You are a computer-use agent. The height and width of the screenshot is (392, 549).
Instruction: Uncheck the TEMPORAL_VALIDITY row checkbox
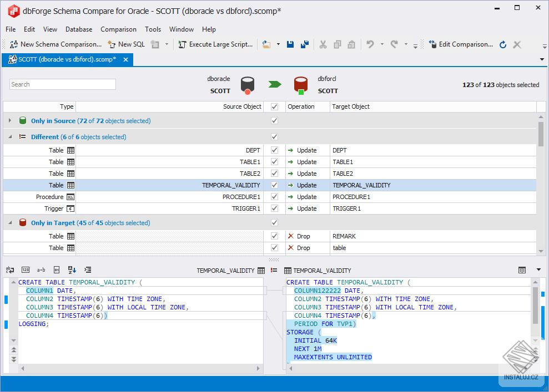[274, 185]
